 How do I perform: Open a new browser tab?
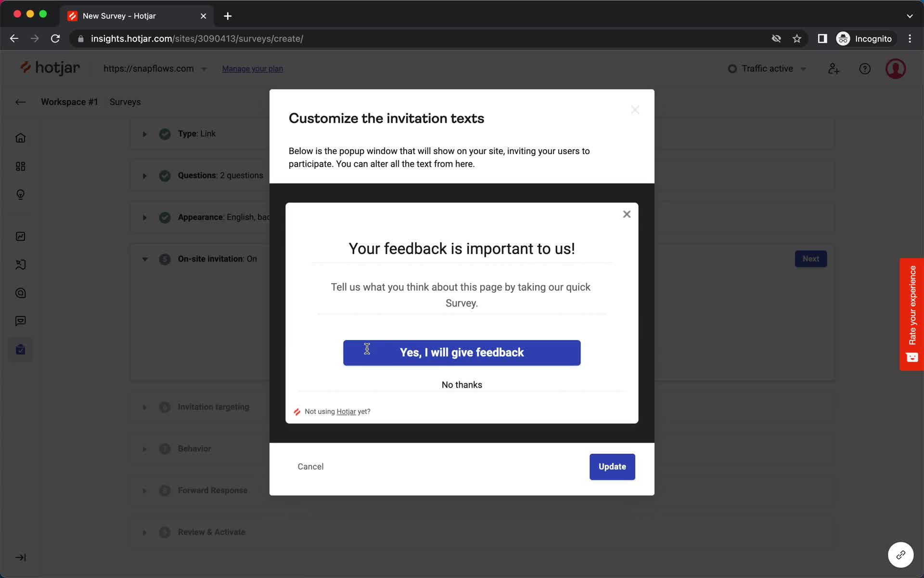click(x=228, y=16)
